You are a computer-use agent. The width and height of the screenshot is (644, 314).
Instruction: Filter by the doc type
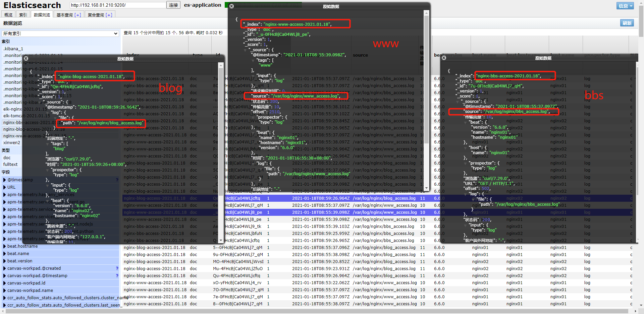[x=7, y=158]
